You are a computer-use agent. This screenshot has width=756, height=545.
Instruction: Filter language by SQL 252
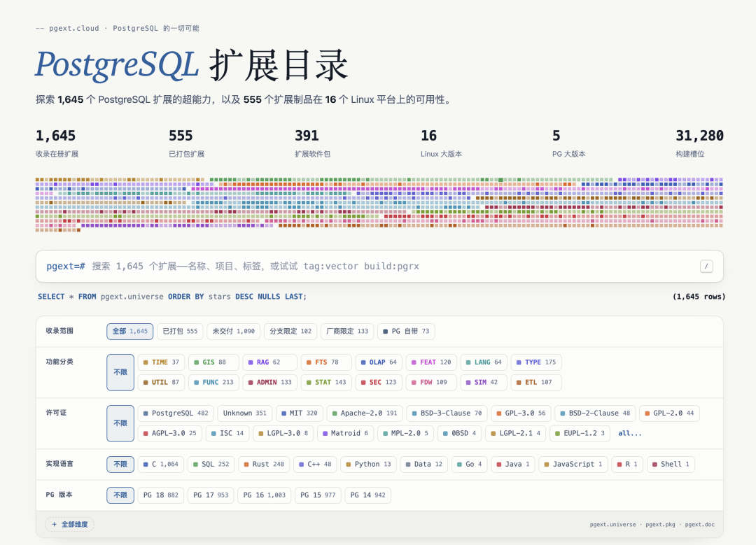coord(211,464)
